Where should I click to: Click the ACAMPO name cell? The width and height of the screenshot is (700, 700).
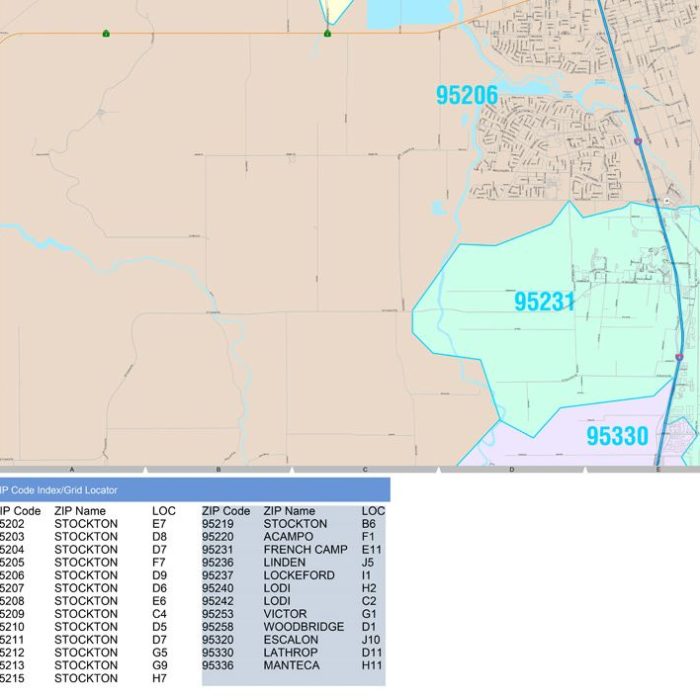pos(288,537)
